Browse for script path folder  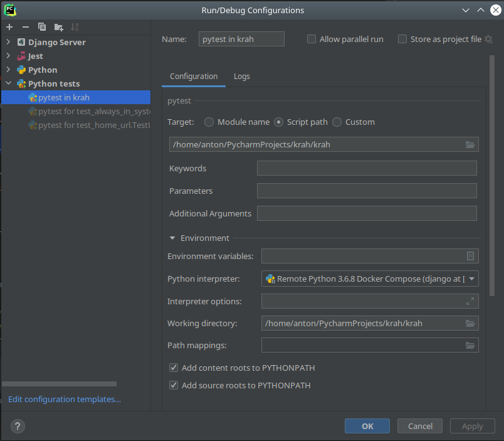470,145
